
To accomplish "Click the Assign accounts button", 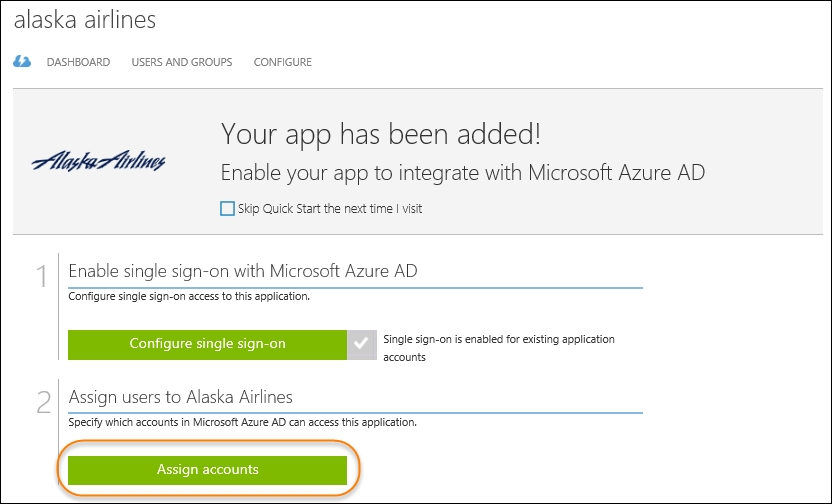I will tap(207, 470).
